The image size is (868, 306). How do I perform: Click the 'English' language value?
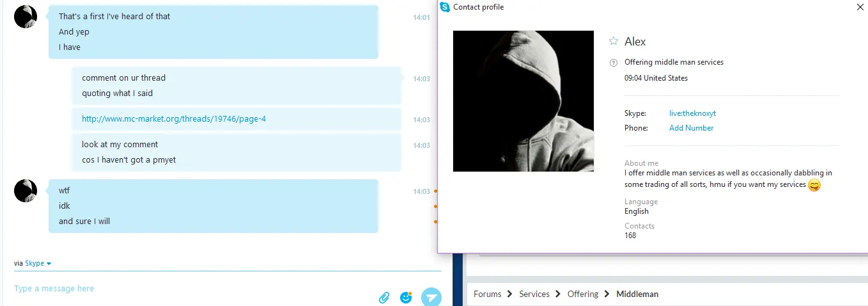pos(637,211)
